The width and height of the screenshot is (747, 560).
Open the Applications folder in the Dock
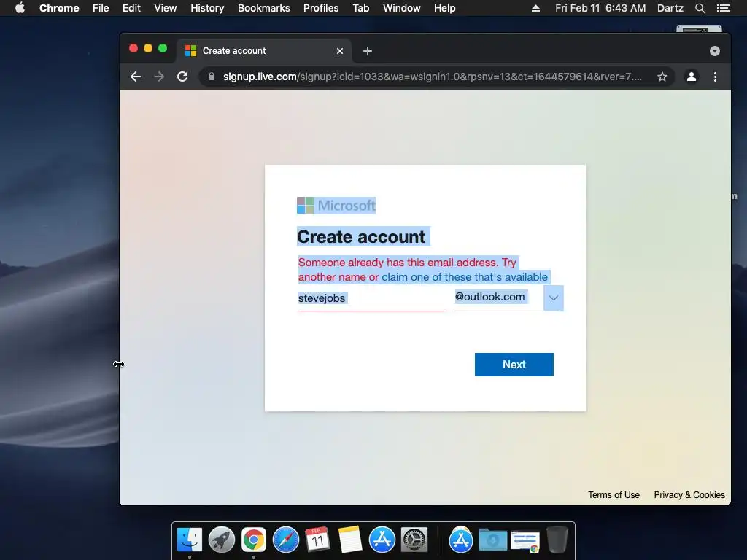461,540
